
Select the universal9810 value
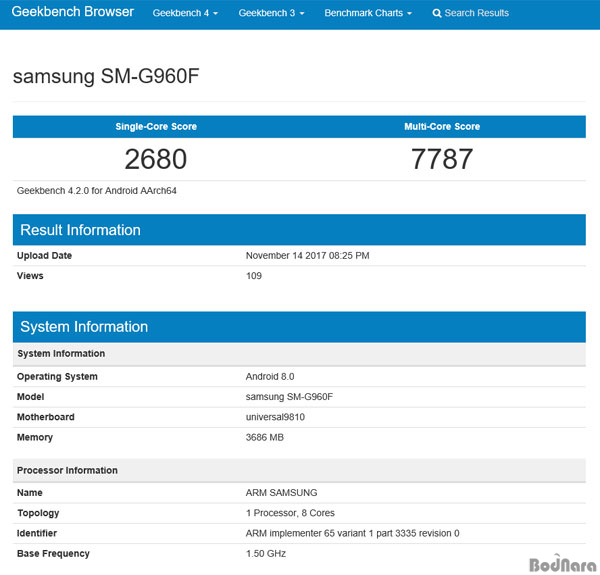click(275, 417)
